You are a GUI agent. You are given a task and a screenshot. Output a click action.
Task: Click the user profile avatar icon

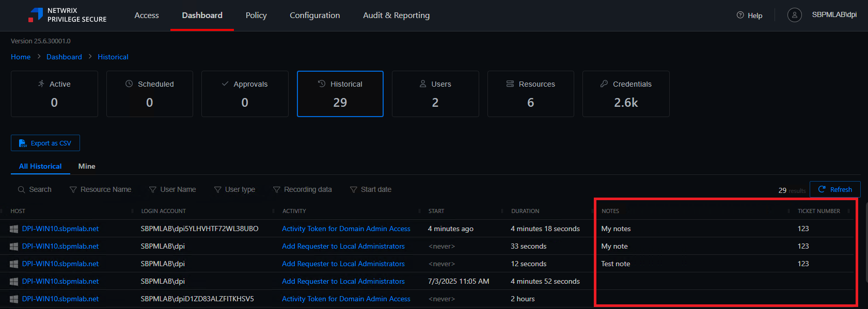[794, 15]
